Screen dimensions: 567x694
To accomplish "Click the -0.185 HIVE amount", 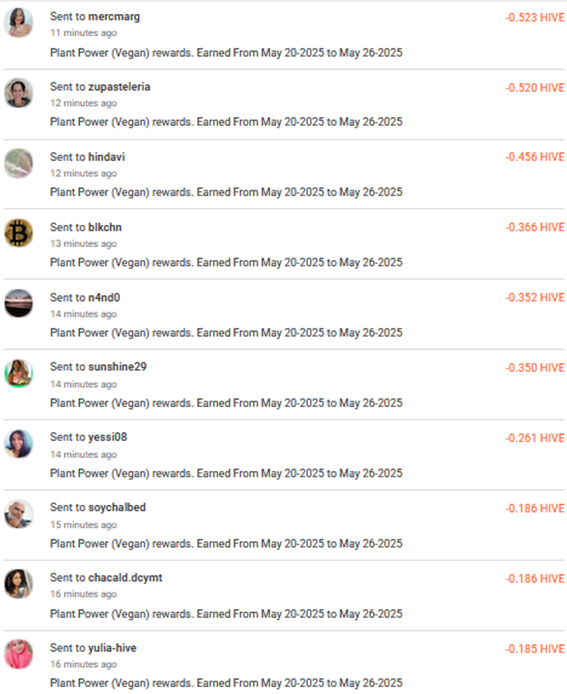I will coord(535,649).
